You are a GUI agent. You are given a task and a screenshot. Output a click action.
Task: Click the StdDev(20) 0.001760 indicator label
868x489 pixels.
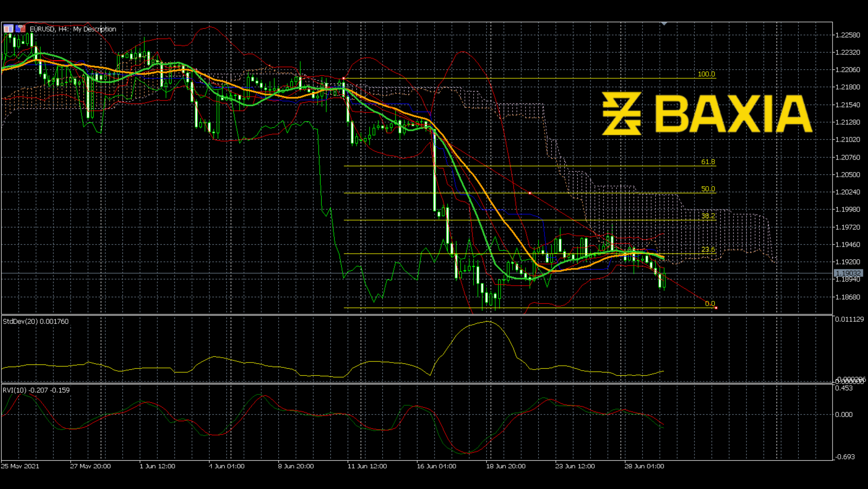tap(35, 322)
